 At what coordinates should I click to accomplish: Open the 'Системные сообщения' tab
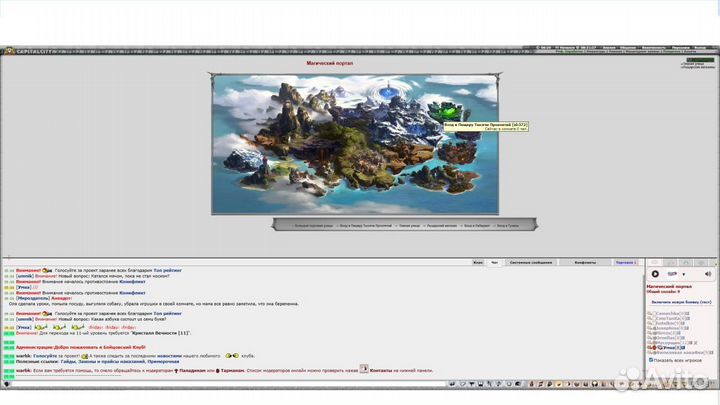[x=530, y=262]
